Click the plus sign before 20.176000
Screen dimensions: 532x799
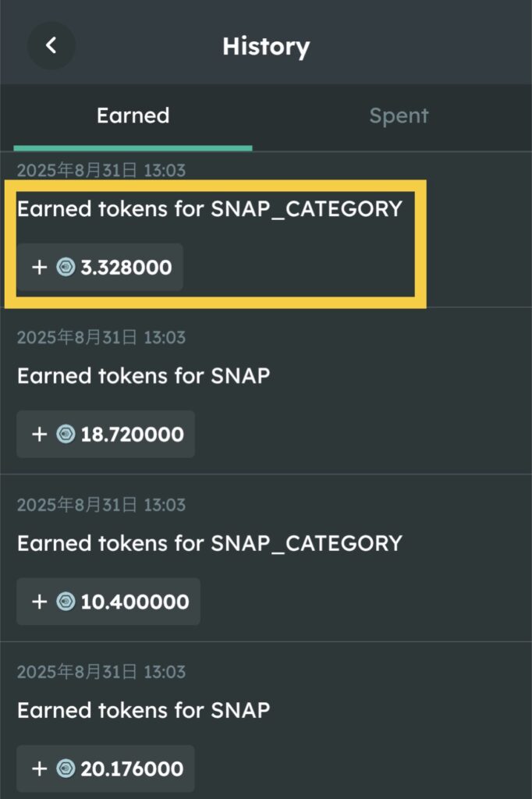pyautogui.click(x=40, y=769)
